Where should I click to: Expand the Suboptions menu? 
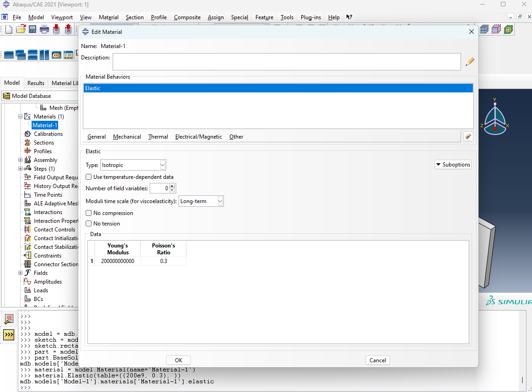[x=453, y=165]
